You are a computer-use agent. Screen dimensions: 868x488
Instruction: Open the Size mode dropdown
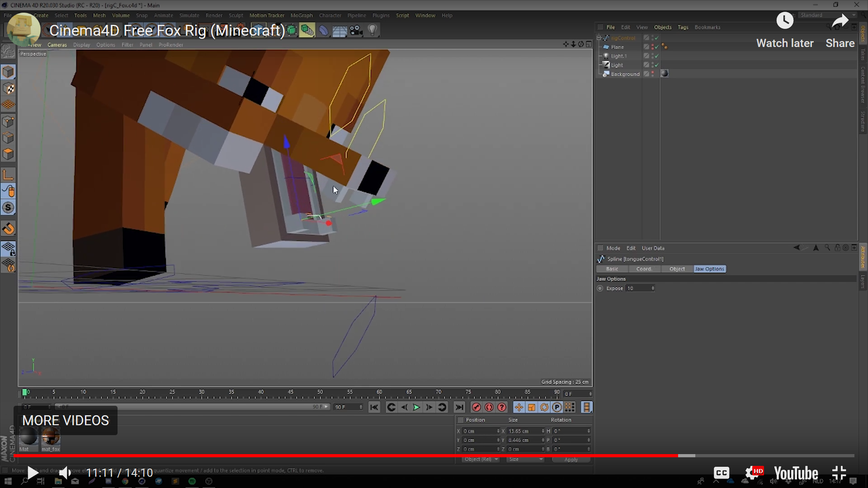(x=525, y=460)
